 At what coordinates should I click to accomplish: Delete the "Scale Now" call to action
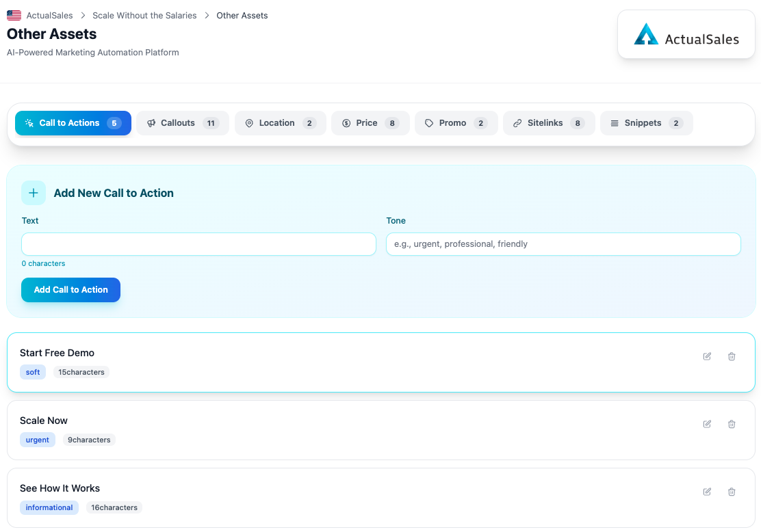tap(732, 424)
